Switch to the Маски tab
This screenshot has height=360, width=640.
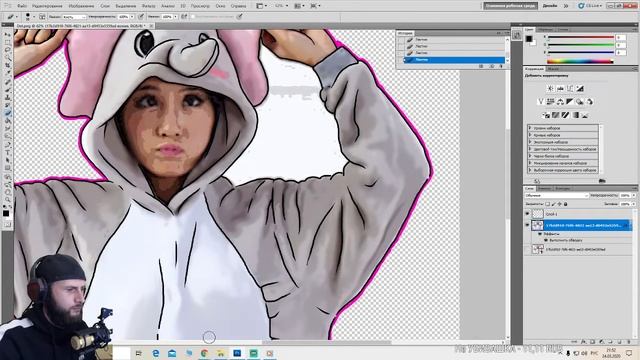pos(553,69)
